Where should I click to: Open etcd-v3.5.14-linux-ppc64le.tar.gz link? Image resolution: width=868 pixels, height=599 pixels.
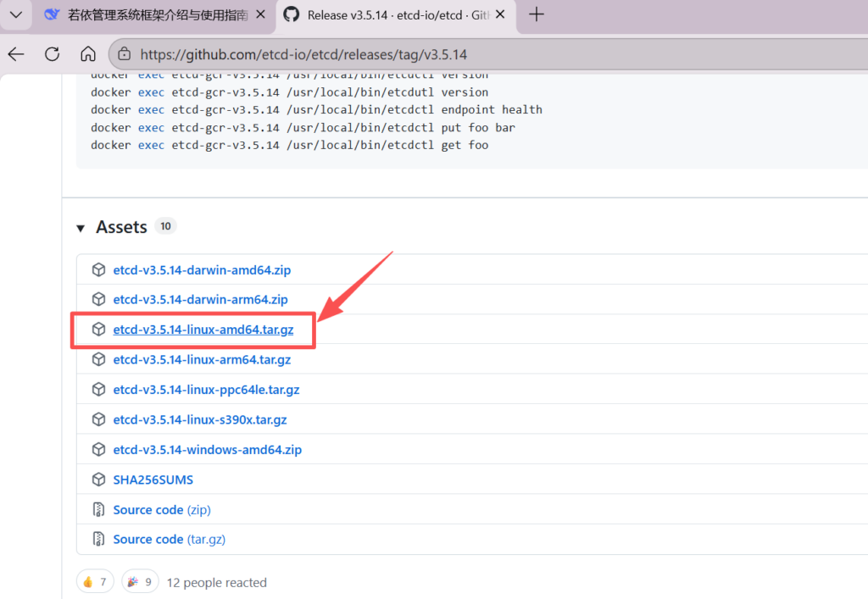coord(206,390)
